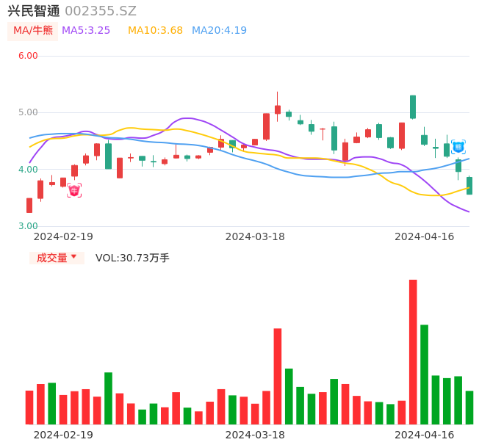The height and width of the screenshot is (445, 504).
Task: Click the 6.00 price axis label
Action: click(x=28, y=56)
